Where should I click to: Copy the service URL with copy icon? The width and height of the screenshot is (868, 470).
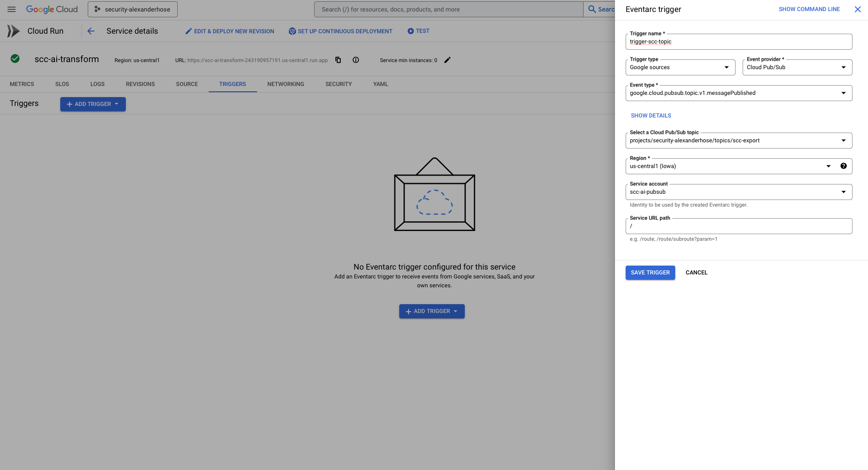338,60
